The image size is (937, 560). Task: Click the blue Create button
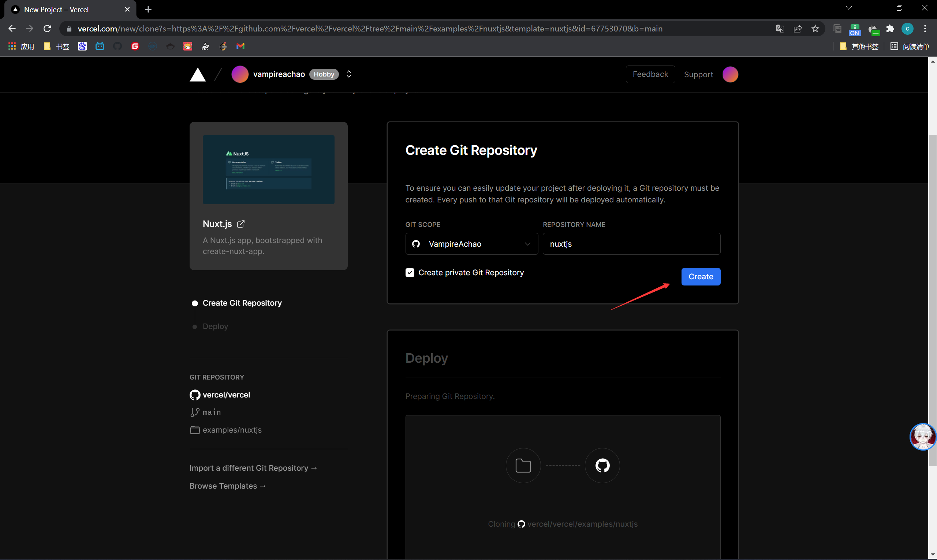click(701, 277)
